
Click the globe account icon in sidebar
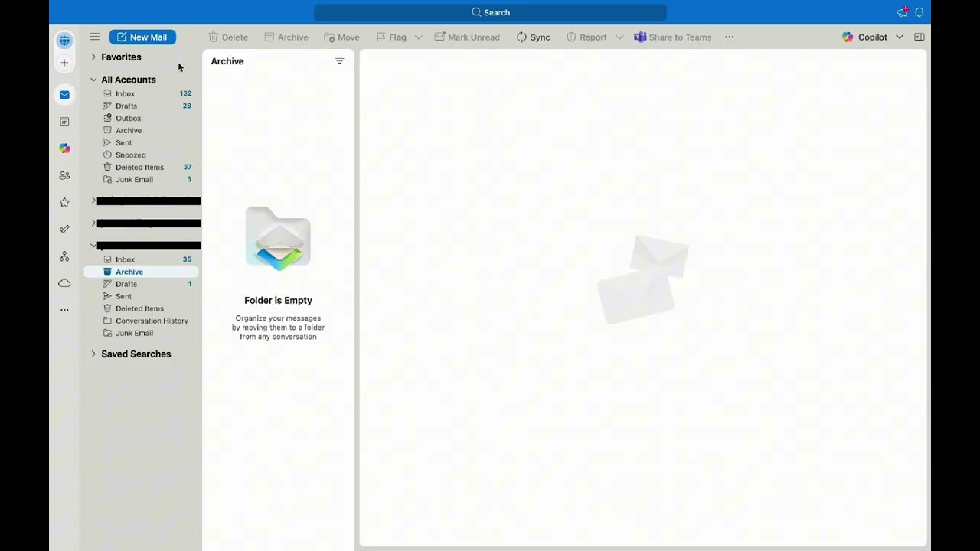pos(64,40)
